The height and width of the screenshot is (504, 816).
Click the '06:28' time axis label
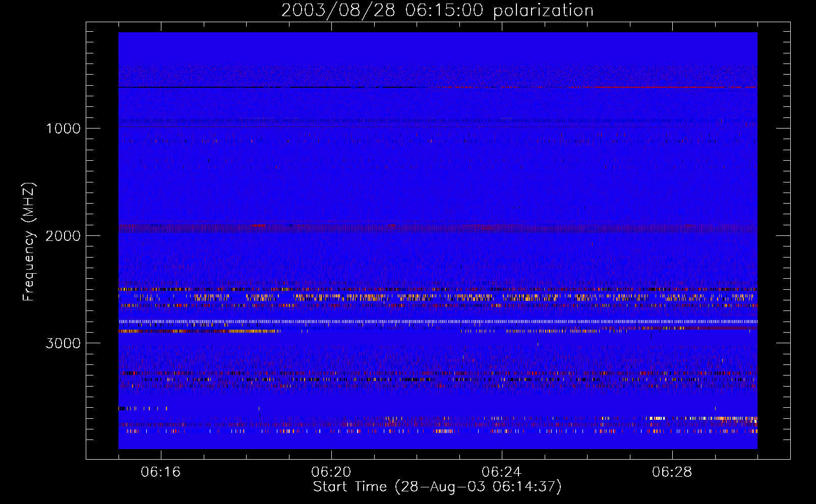[672, 472]
